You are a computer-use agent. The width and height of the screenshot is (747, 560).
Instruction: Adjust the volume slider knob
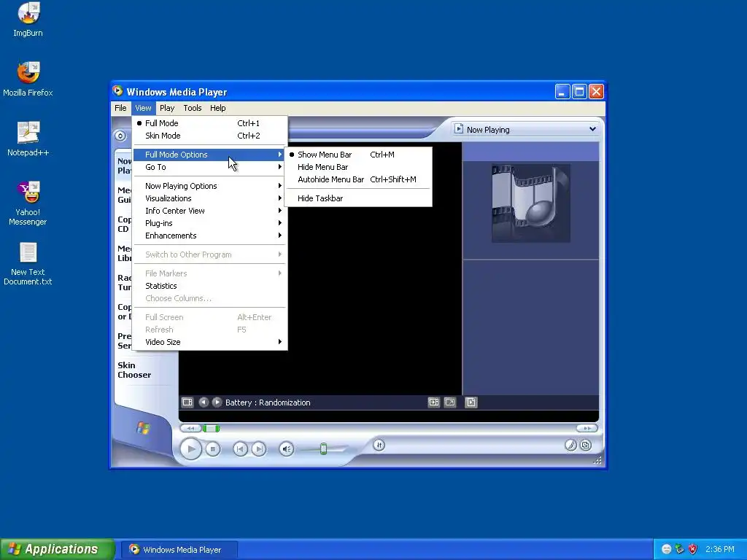(323, 448)
